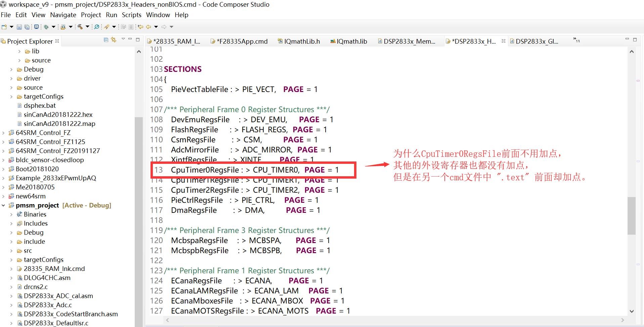
Task: Open the File menu
Action: 6,15
